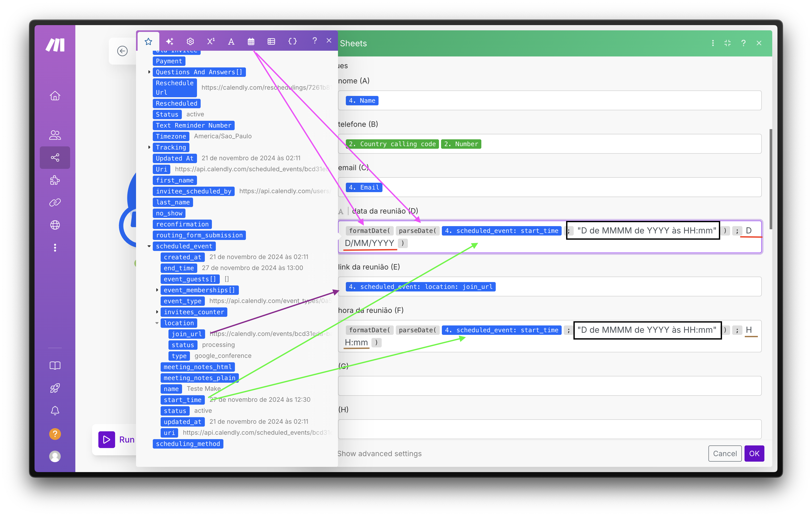
Task: Collapse the scheduled_event tree item
Action: pos(149,246)
